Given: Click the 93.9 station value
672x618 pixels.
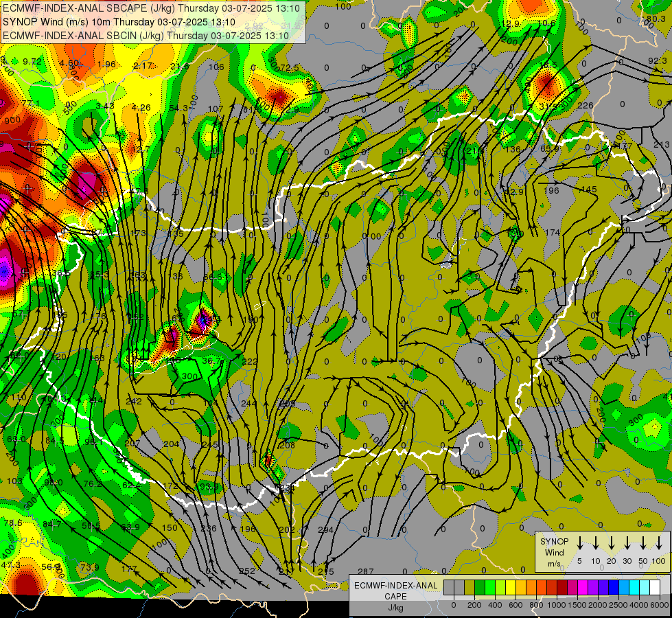Looking at the screenshot, I should pos(209,486).
